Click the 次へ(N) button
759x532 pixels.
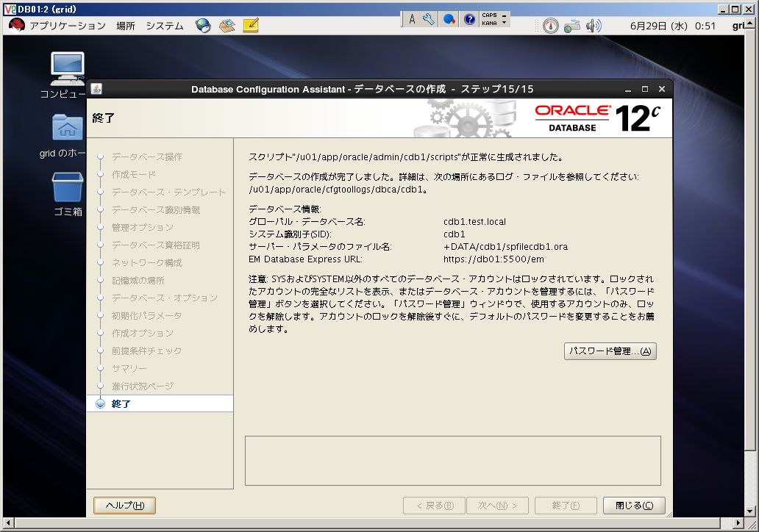pyautogui.click(x=497, y=506)
